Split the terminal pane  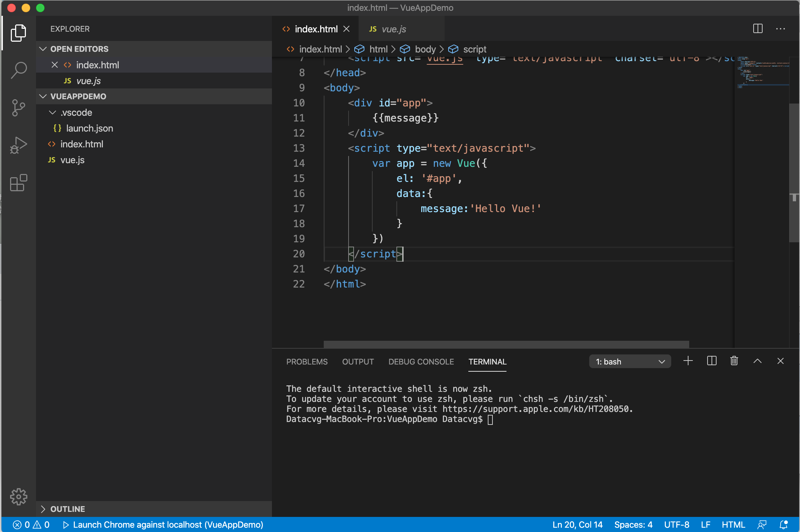[711, 361]
